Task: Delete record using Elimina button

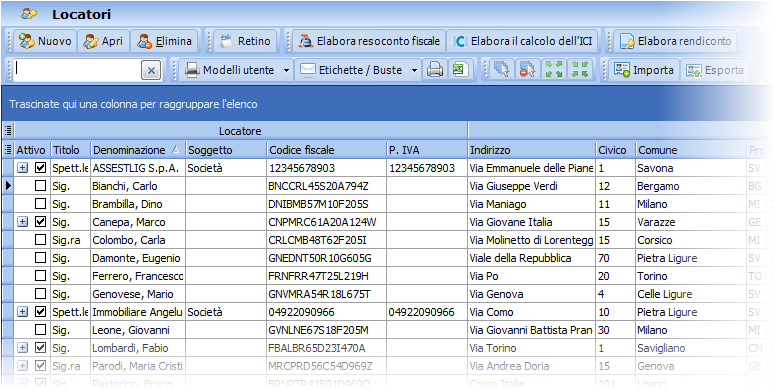Action: coord(165,41)
